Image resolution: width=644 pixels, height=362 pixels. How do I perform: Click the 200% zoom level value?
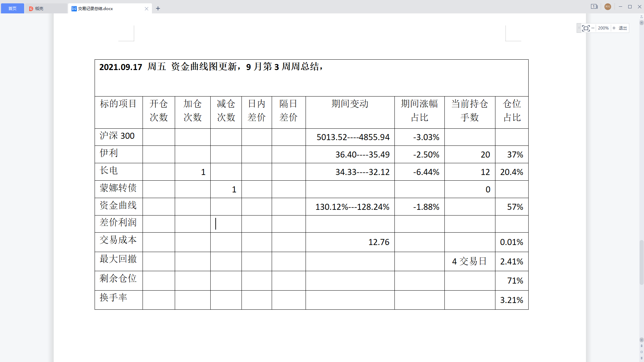click(x=603, y=28)
